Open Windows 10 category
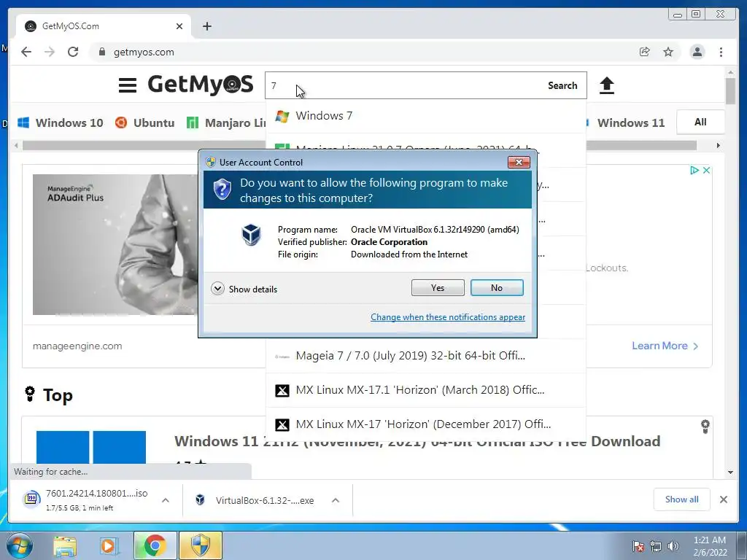 tap(60, 122)
